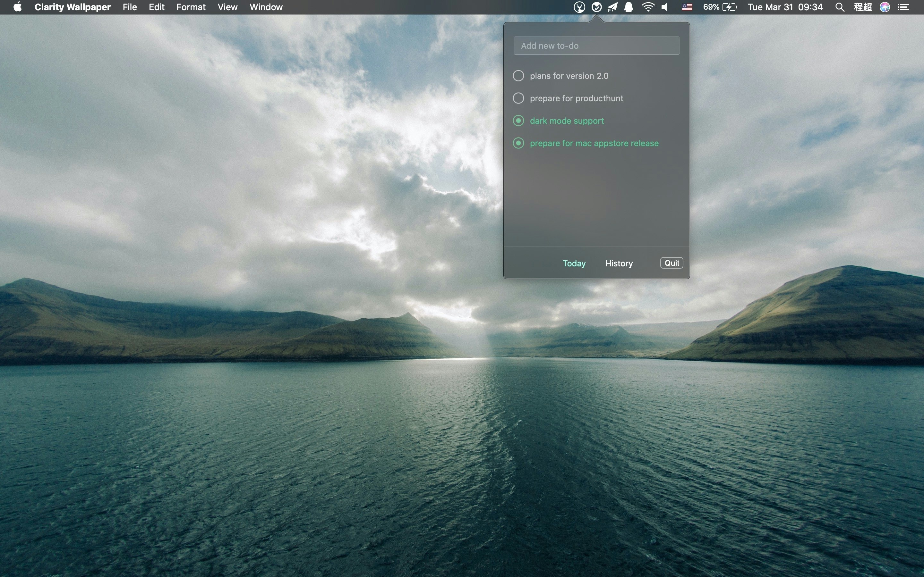Open the paper plane menu bar icon

(612, 7)
